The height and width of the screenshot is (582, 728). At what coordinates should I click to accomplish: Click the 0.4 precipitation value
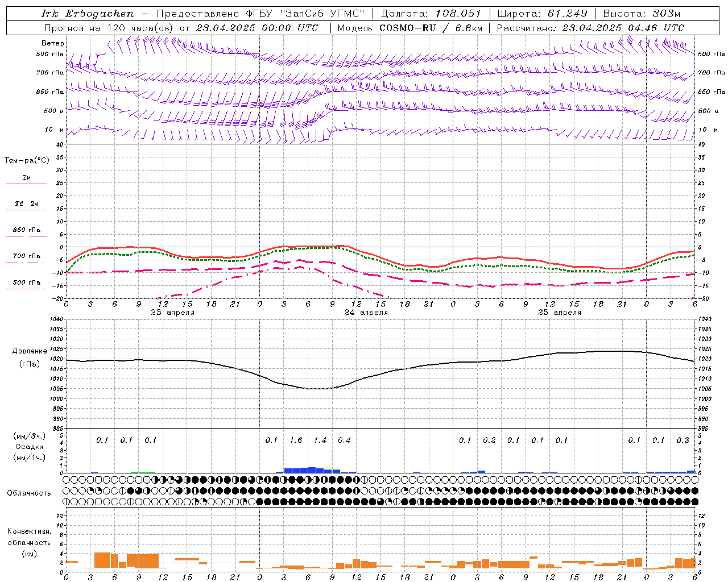(344, 440)
